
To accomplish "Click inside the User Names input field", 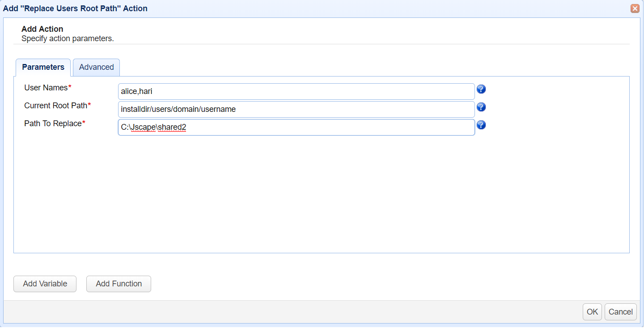I will (296, 91).
